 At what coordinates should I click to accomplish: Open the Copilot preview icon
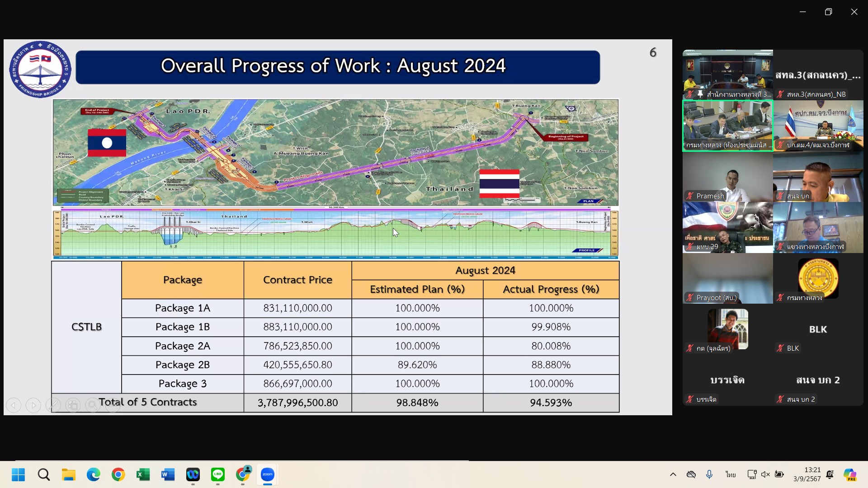tap(849, 474)
